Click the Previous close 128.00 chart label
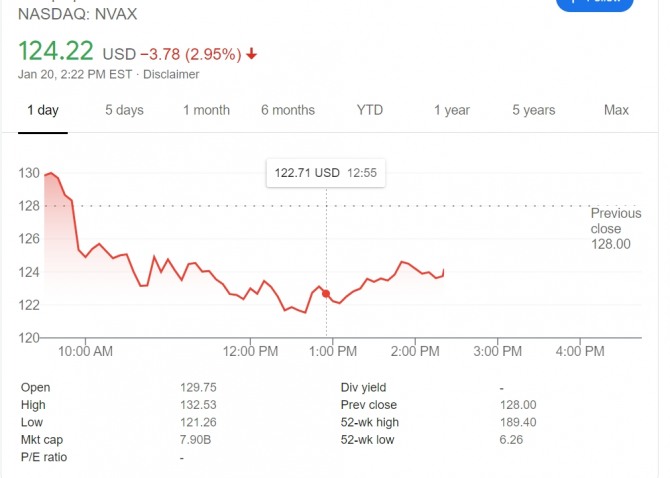The image size is (670, 478). (x=615, y=229)
